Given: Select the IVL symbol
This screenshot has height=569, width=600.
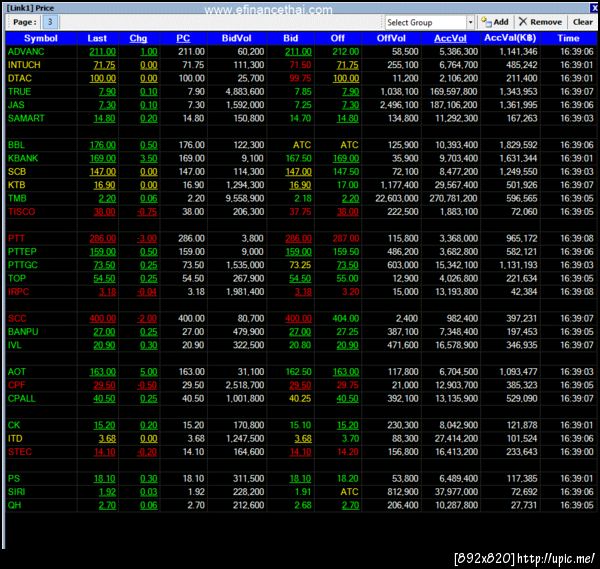Looking at the screenshot, I should pyautogui.click(x=15, y=345).
